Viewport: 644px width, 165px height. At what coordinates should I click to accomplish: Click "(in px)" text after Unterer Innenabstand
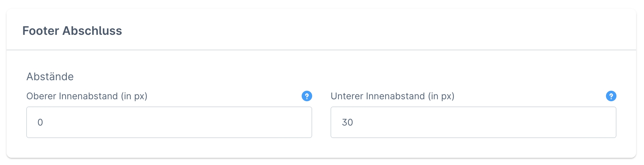[441, 96]
